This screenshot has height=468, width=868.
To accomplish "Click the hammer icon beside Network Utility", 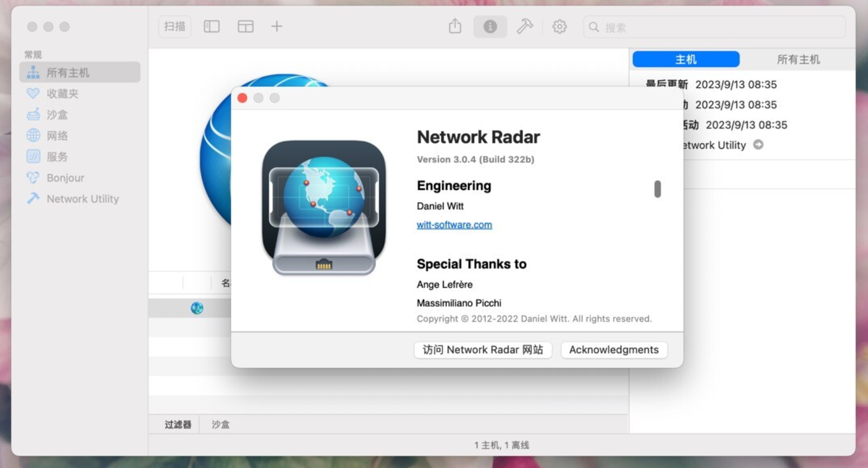I will click(33, 198).
